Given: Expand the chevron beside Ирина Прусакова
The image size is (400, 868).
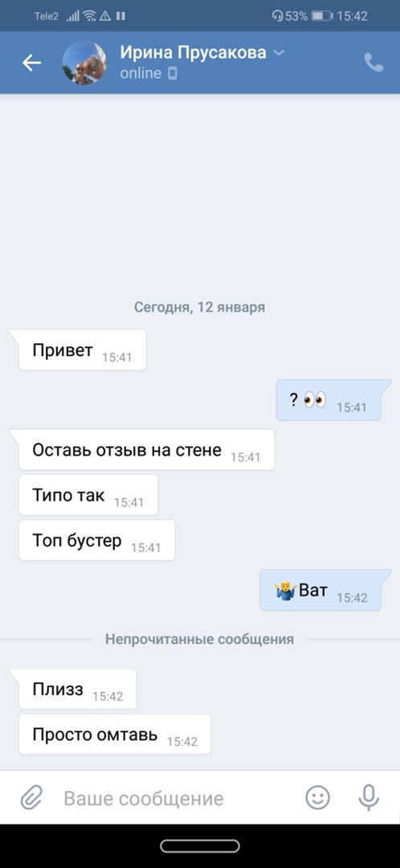Looking at the screenshot, I should click(x=280, y=52).
